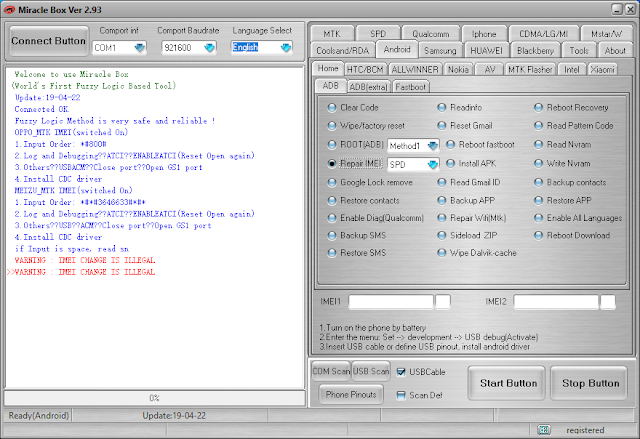Open the Language Select English dropdown

pos(286,47)
